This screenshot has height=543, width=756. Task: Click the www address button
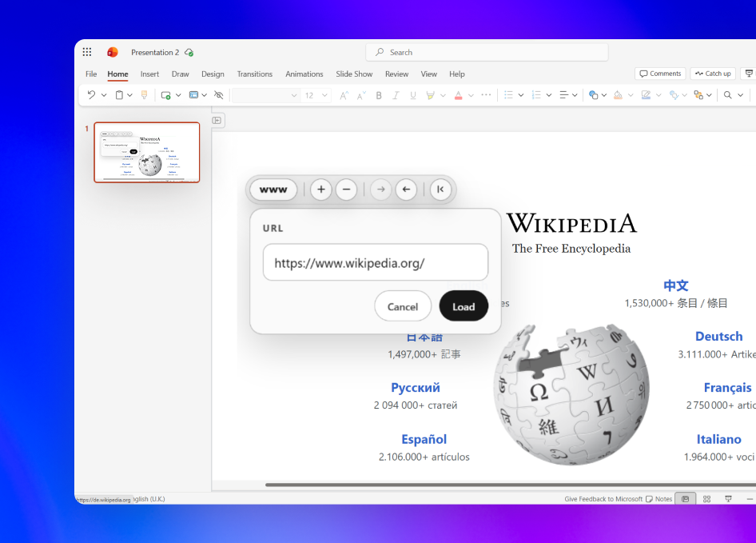tap(273, 190)
